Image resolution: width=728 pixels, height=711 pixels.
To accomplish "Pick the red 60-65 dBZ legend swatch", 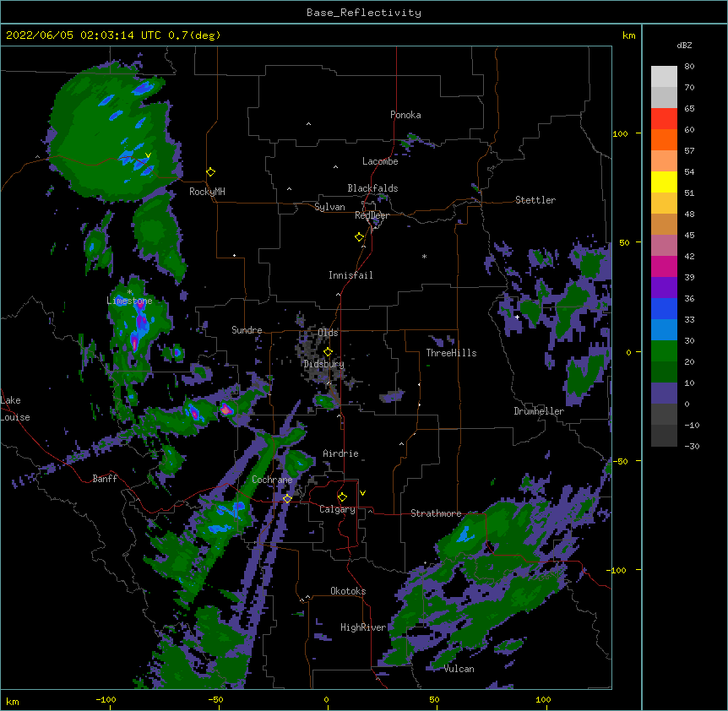I will (664, 119).
